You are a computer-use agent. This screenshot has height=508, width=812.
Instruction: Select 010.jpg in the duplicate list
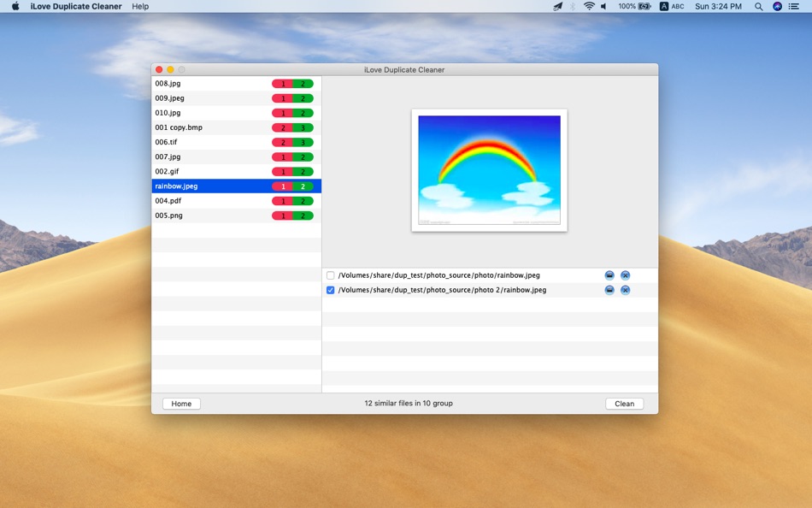pos(237,113)
